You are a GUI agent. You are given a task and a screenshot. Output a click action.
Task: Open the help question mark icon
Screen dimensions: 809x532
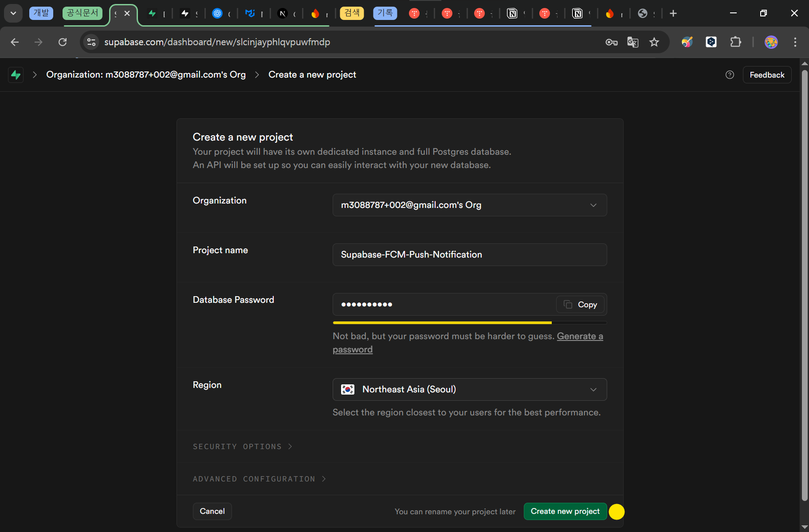point(730,75)
